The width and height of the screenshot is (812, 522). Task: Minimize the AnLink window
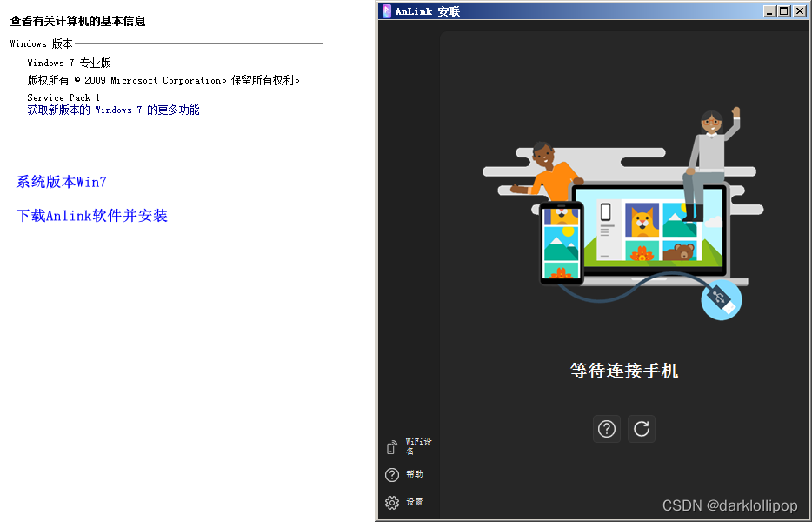(769, 11)
